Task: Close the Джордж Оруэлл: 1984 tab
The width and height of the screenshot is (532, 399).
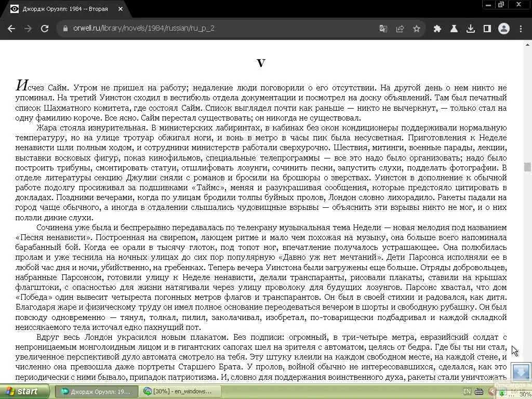Action: point(121,9)
